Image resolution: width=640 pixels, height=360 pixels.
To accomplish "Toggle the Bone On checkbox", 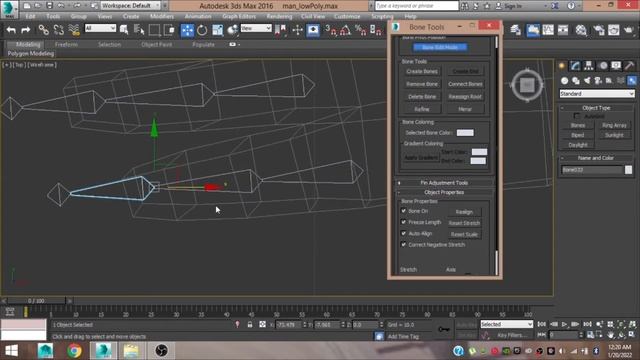I will point(404,211).
